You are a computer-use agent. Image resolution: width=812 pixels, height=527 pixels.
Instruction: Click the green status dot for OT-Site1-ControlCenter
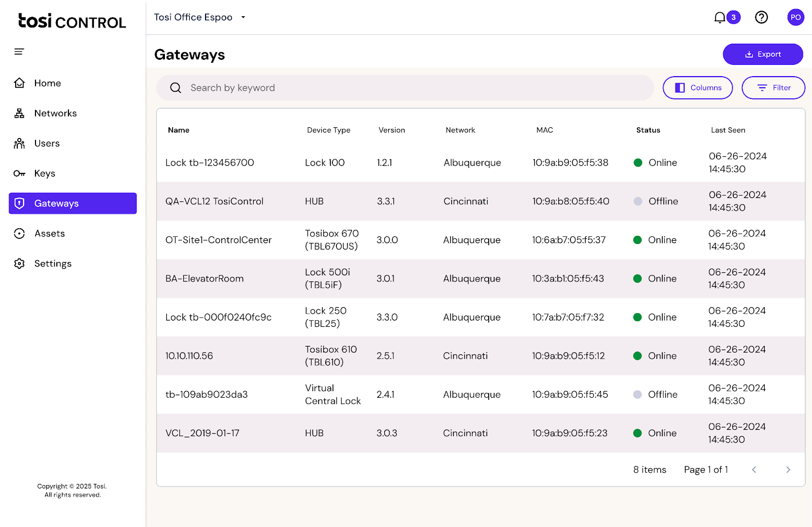[637, 240]
